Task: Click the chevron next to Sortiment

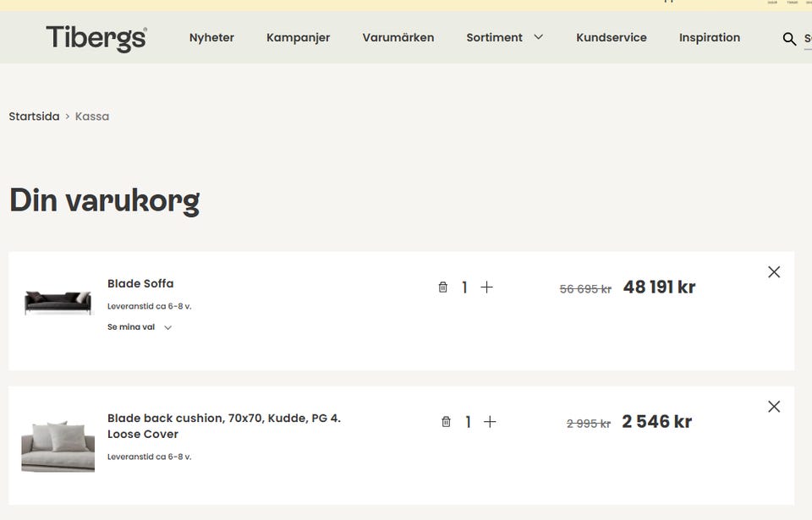Action: [539, 37]
